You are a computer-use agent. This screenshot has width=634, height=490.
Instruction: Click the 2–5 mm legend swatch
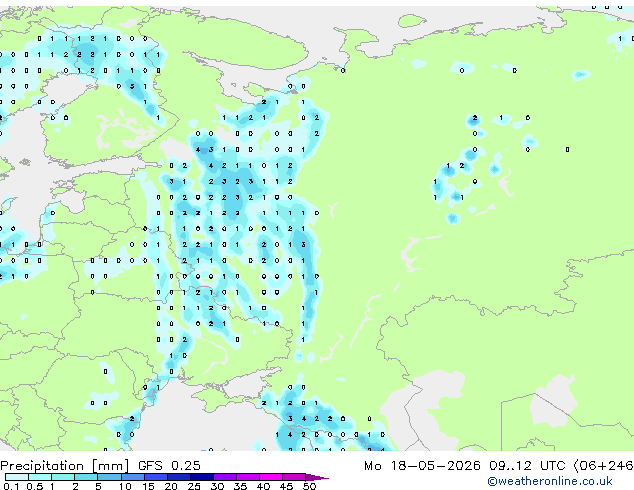[x=86, y=477]
